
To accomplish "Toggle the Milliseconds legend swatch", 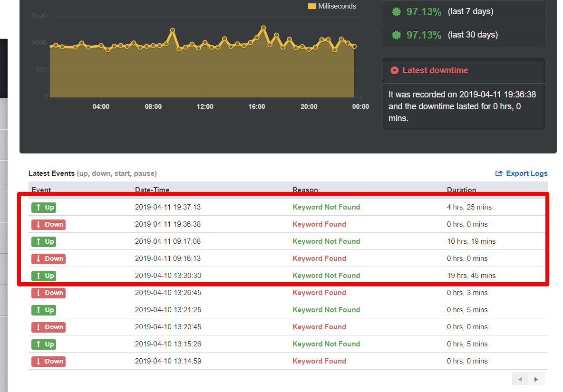I will (x=312, y=7).
